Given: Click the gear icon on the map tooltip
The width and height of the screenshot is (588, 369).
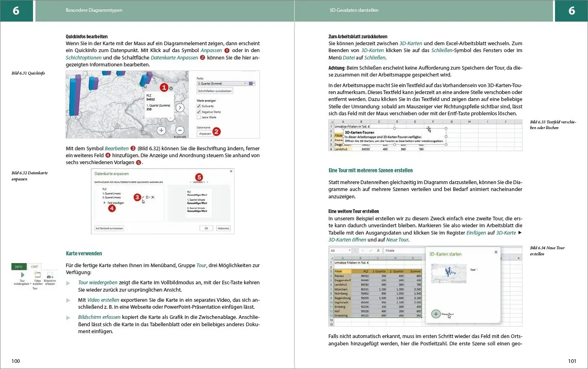Looking at the screenshot, I should 171,88.
